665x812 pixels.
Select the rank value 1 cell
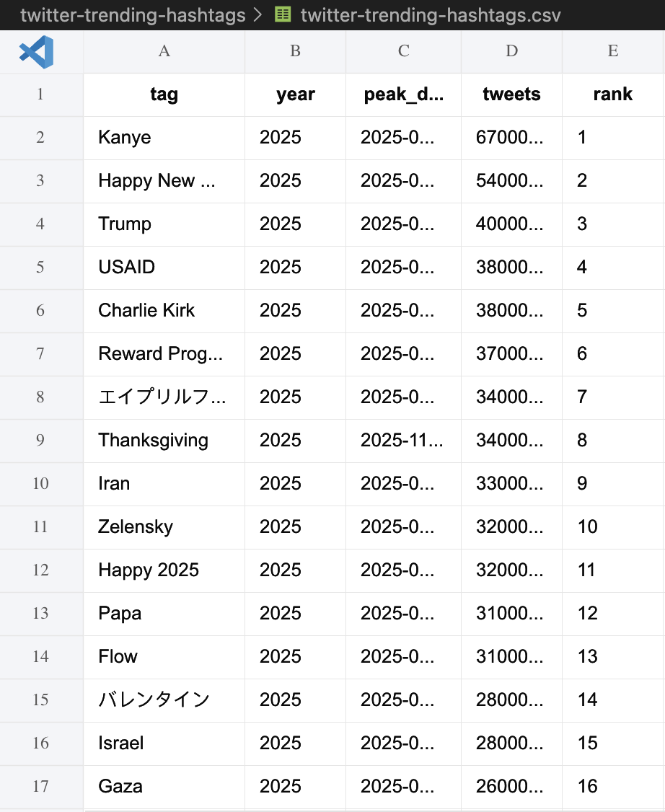coord(612,138)
